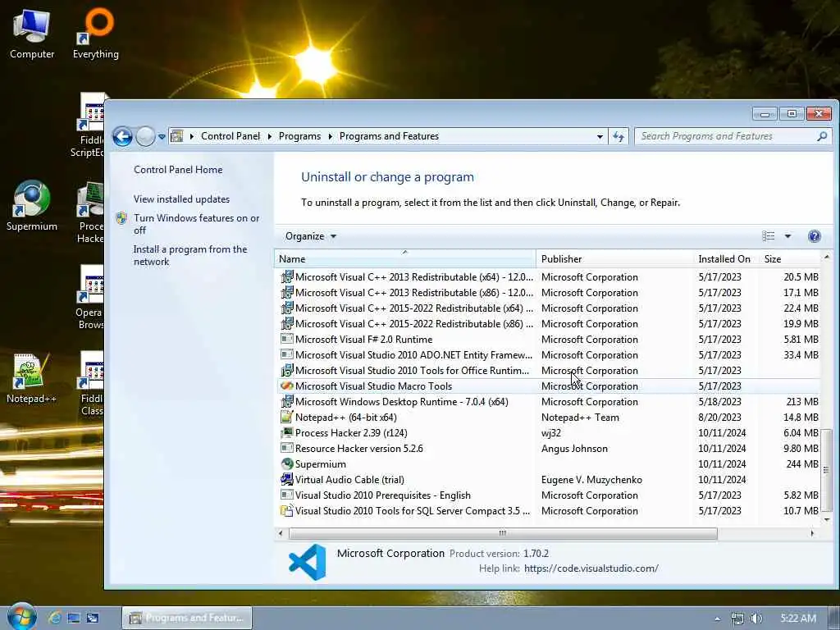Open the Organize dropdown menu
840x630 pixels.
pyautogui.click(x=311, y=236)
